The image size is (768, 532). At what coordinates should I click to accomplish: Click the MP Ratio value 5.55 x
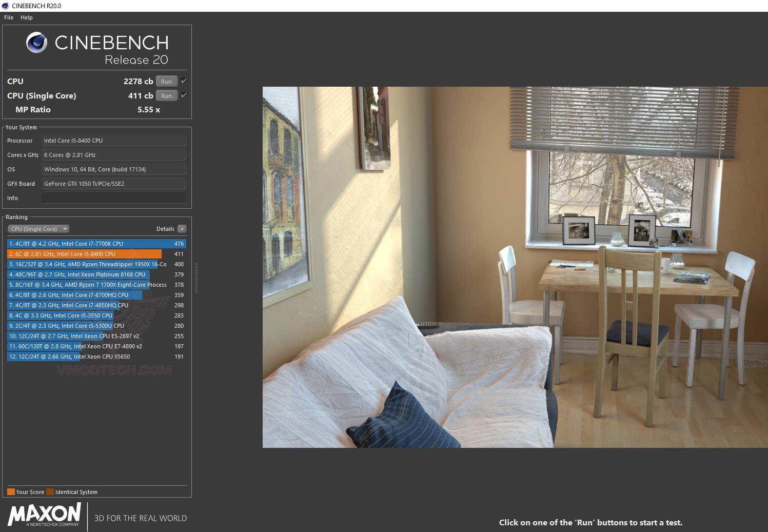point(149,109)
